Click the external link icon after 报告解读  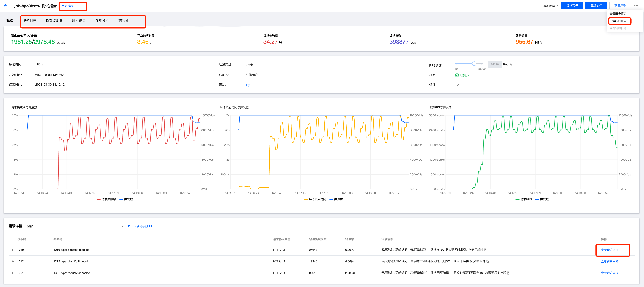(x=557, y=6)
